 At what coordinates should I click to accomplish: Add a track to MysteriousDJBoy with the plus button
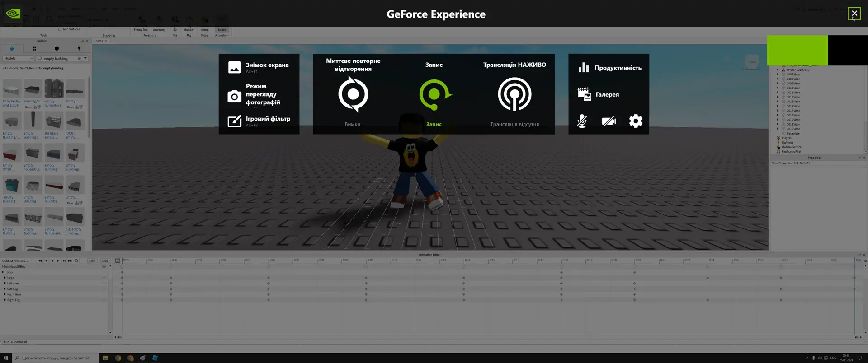(104, 266)
